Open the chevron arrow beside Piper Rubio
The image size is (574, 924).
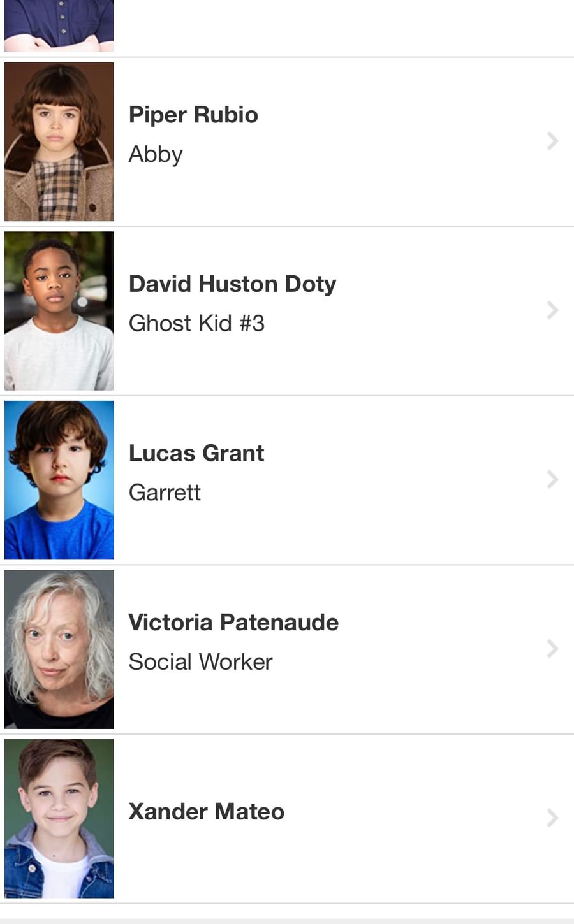[552, 141]
